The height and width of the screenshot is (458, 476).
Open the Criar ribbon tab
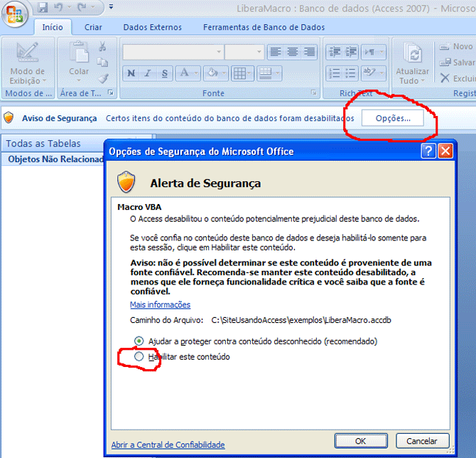click(93, 27)
